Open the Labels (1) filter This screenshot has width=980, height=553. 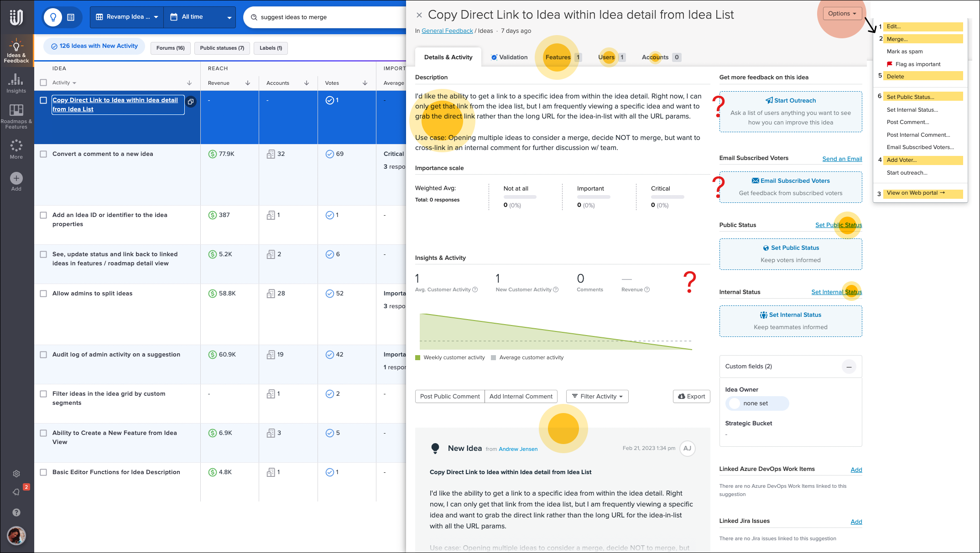click(271, 48)
